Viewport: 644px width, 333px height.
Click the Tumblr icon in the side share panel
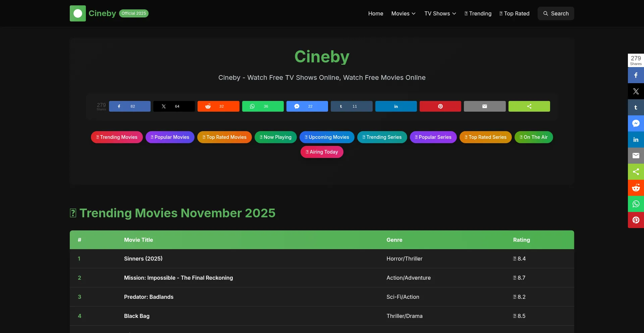(636, 107)
